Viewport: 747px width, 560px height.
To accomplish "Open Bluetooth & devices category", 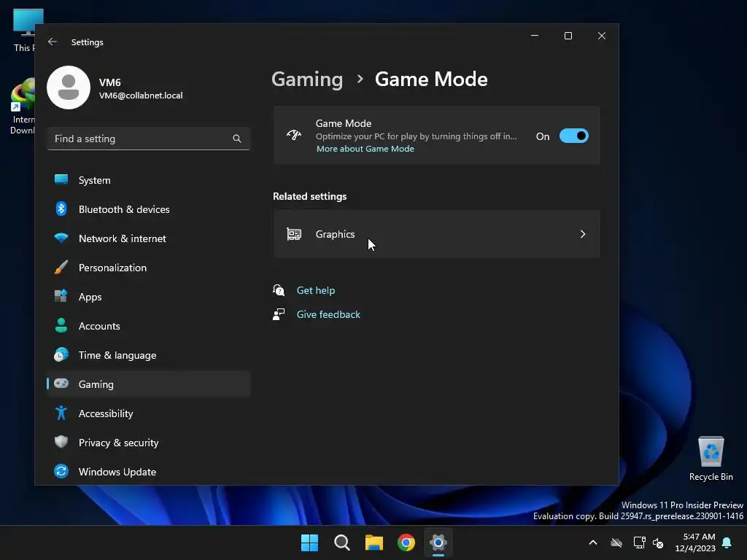I will [149, 209].
